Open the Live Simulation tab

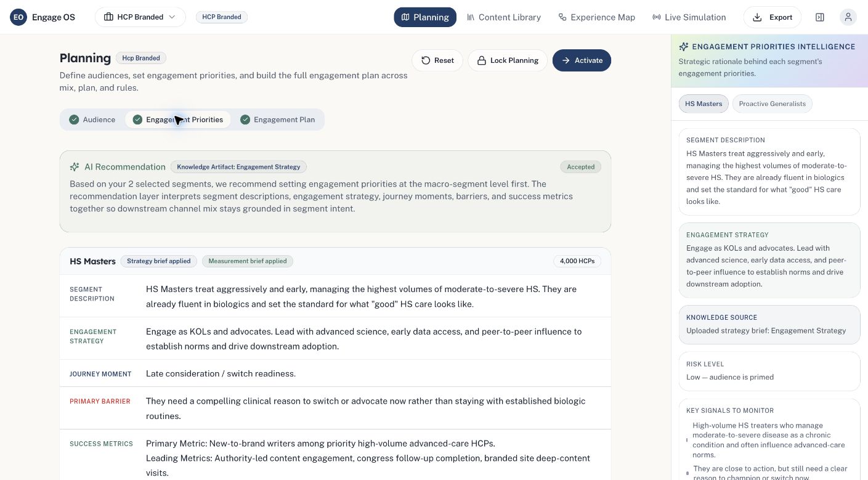[689, 17]
